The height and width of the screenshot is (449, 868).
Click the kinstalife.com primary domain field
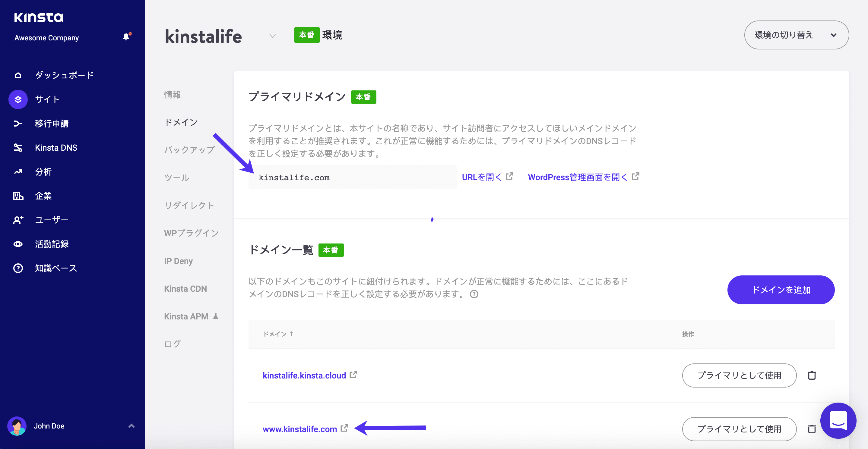pyautogui.click(x=353, y=177)
